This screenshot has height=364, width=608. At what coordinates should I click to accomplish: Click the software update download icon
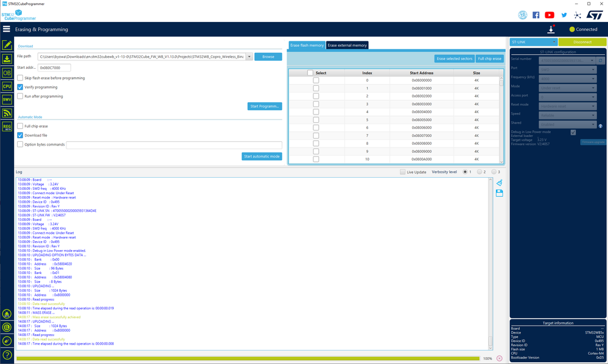click(x=551, y=29)
